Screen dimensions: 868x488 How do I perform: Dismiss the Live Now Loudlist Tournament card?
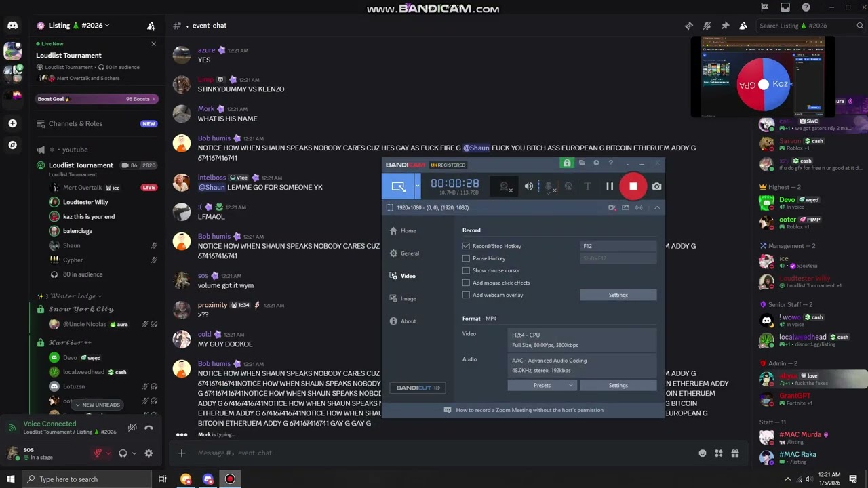click(153, 44)
